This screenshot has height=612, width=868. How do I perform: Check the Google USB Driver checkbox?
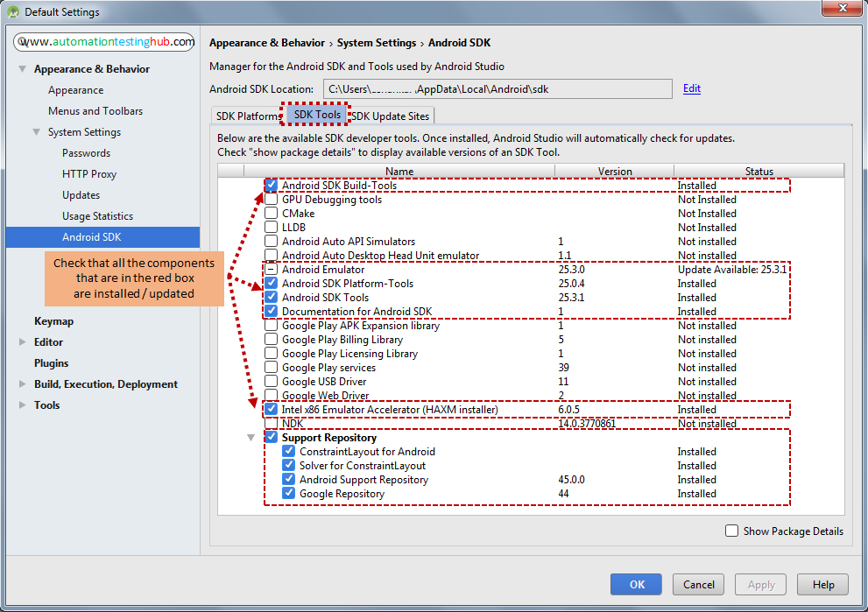pyautogui.click(x=271, y=381)
